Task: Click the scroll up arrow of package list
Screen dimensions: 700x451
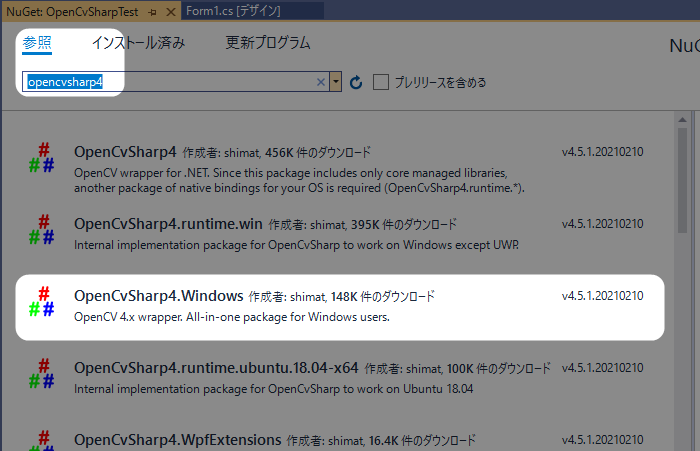Action: point(682,120)
